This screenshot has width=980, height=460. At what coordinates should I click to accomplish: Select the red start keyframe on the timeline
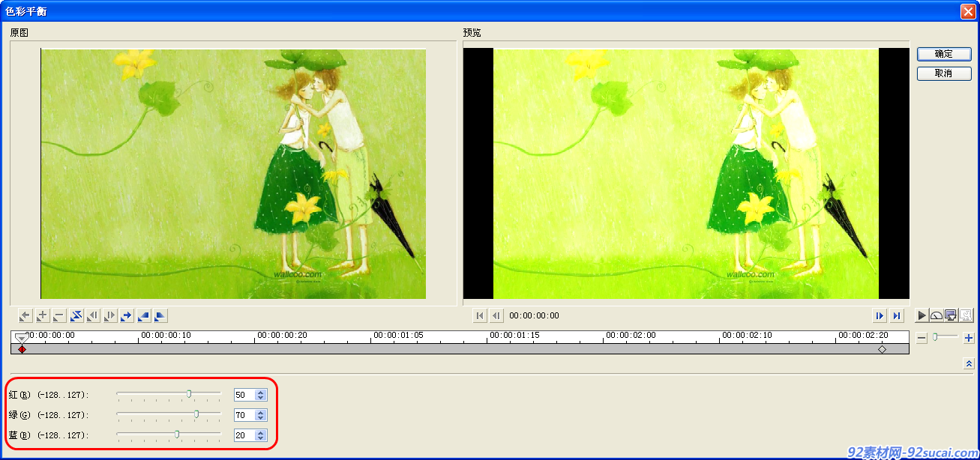click(22, 349)
